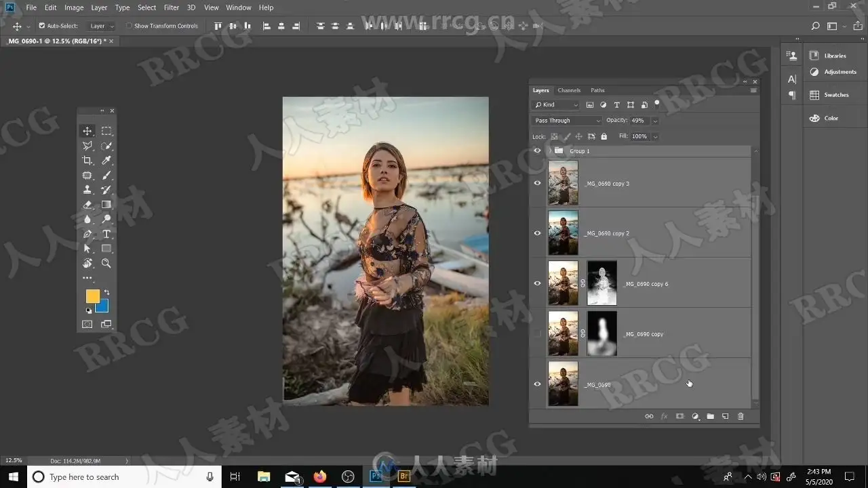Select the Crop tool
This screenshot has width=868, height=488.
coord(87,161)
